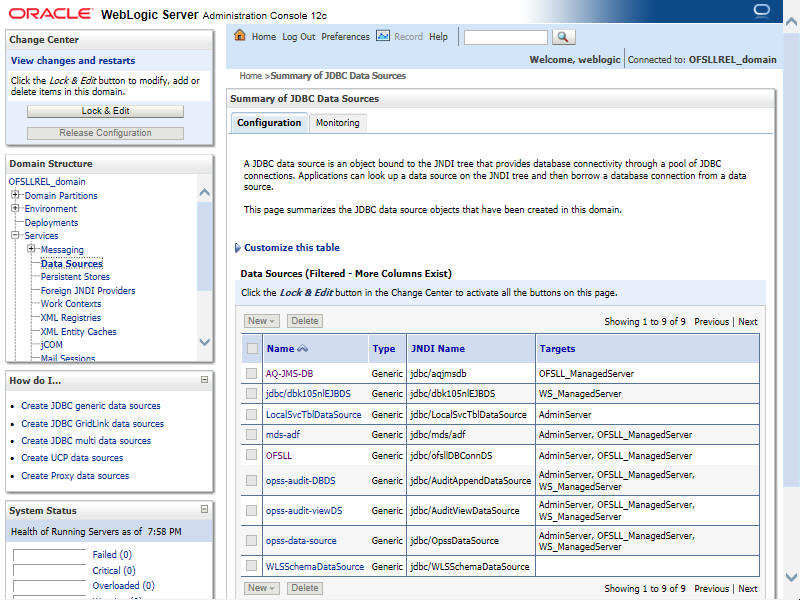Click OFSLLREL_domain root node
The image size is (800, 600).
(x=47, y=182)
